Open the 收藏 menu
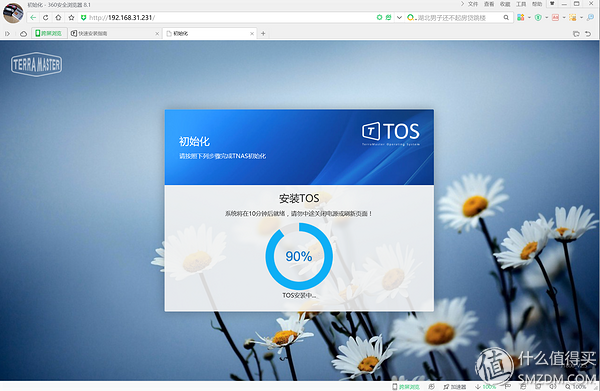 click(x=505, y=4)
